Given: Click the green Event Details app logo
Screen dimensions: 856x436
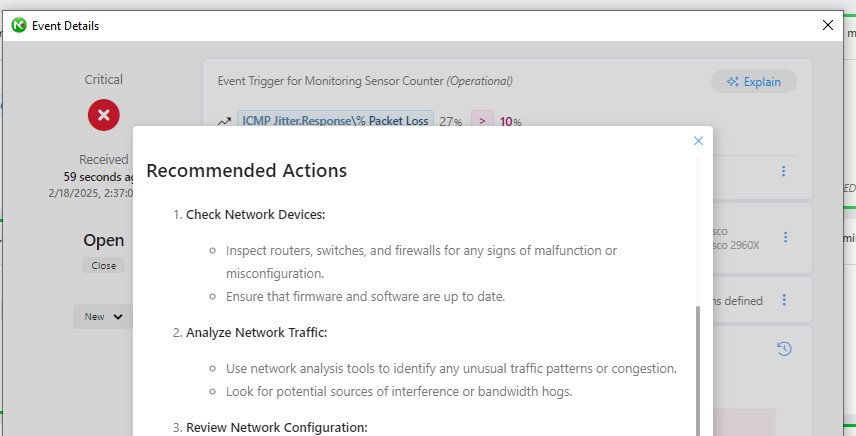Looking at the screenshot, I should (19, 25).
